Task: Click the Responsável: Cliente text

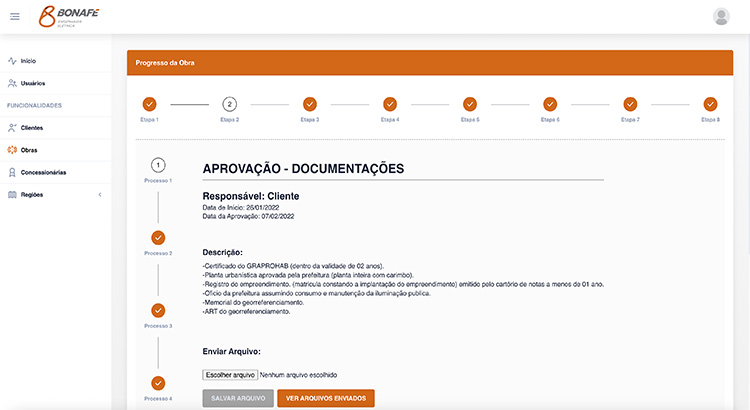Action: point(251,196)
